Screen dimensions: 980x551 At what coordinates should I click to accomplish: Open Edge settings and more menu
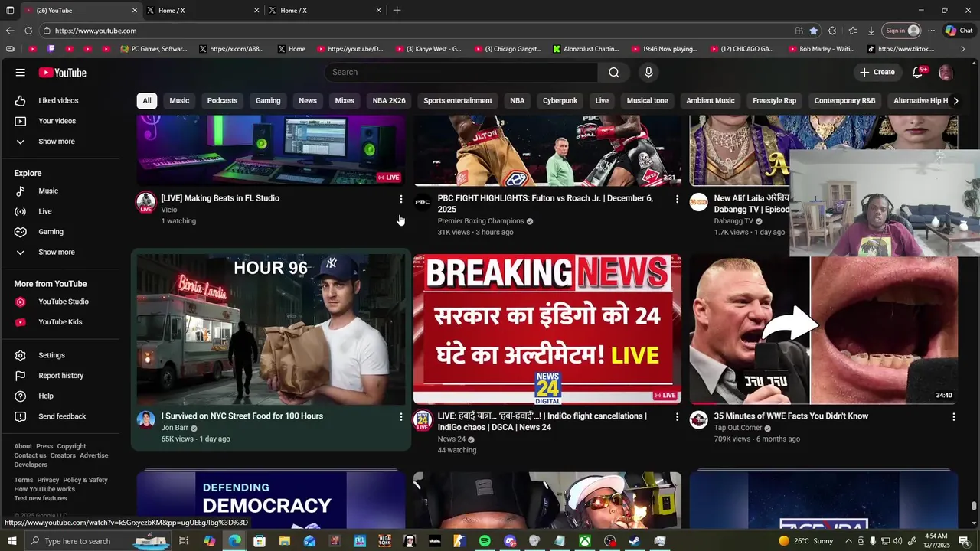pyautogui.click(x=931, y=31)
